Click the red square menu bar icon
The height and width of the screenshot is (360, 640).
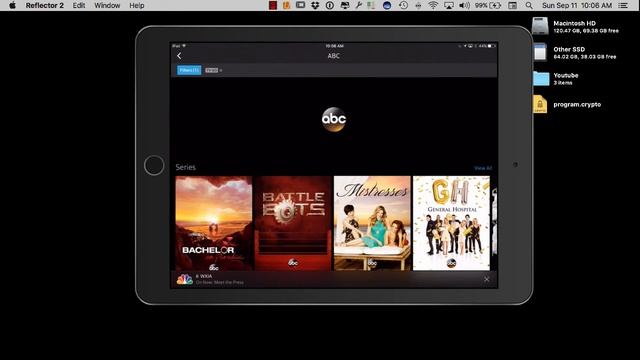pos(273,5)
